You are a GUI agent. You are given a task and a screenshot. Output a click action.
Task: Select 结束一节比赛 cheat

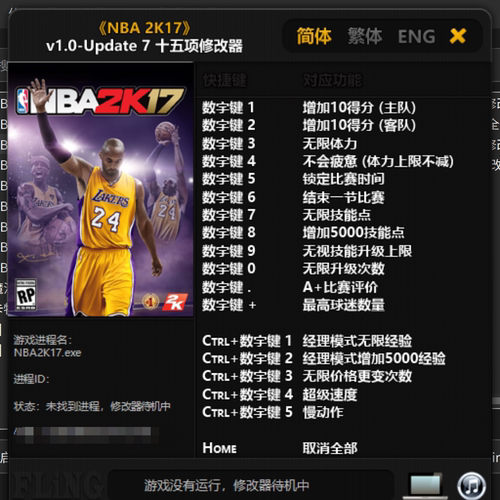pyautogui.click(x=343, y=197)
